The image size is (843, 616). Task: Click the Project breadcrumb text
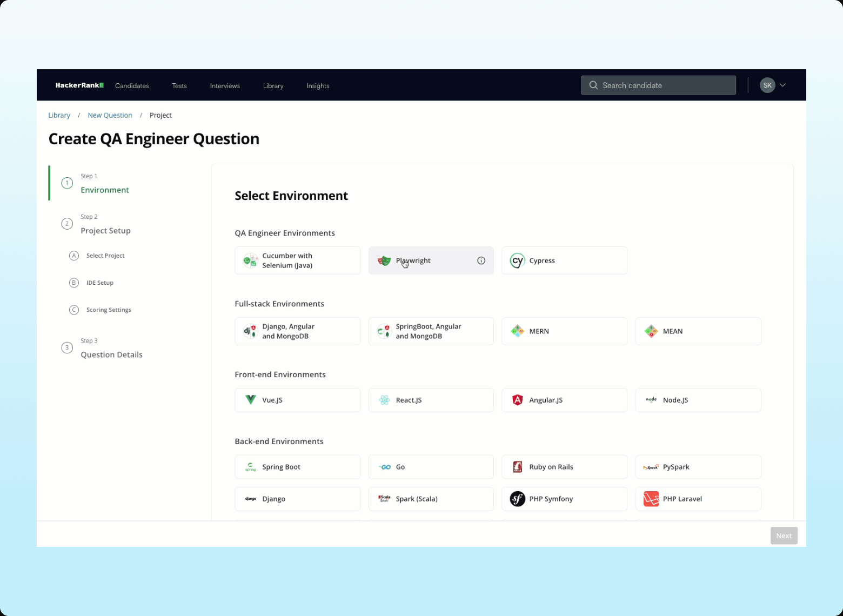(x=160, y=115)
